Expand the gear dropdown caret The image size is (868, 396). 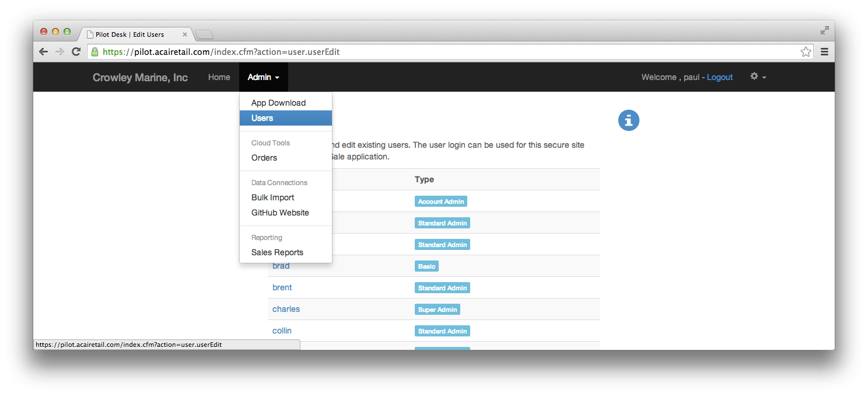pos(763,77)
